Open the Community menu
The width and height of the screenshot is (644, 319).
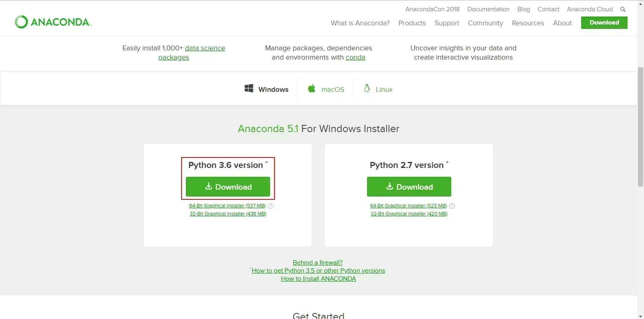[485, 23]
